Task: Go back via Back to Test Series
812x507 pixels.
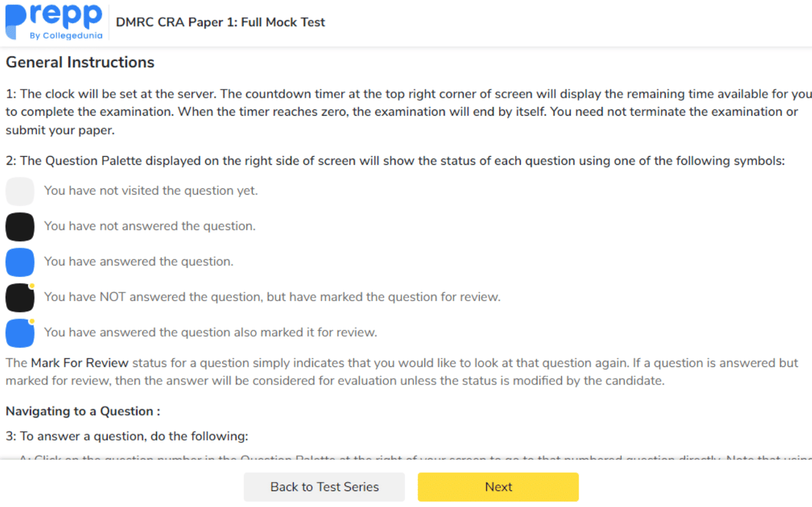Action: point(324,487)
